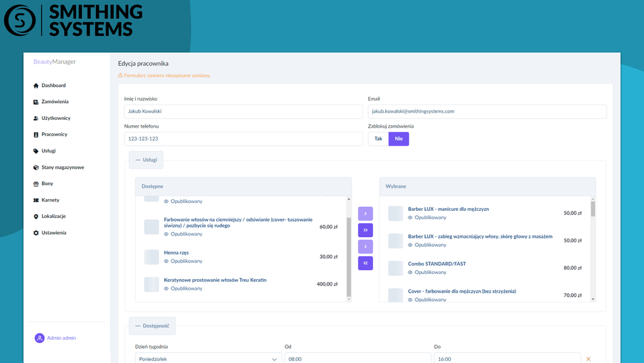Move all services left with double arrow
Viewport: 644px width, 363px height.
pyautogui.click(x=365, y=263)
